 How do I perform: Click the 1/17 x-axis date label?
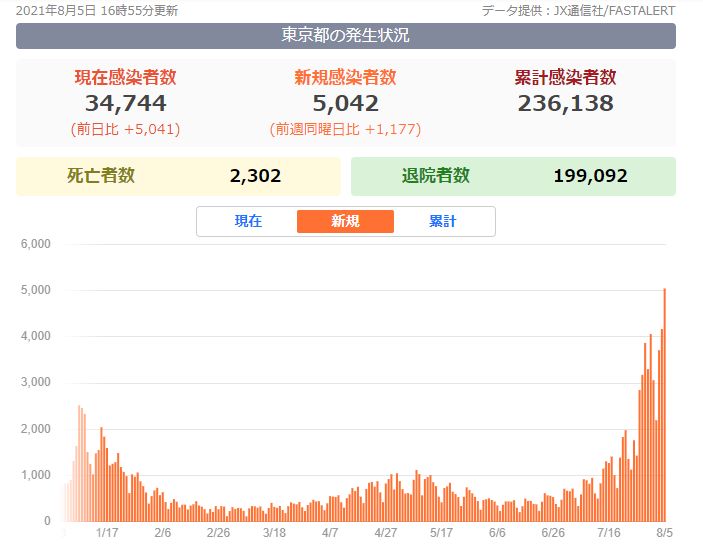point(107,532)
